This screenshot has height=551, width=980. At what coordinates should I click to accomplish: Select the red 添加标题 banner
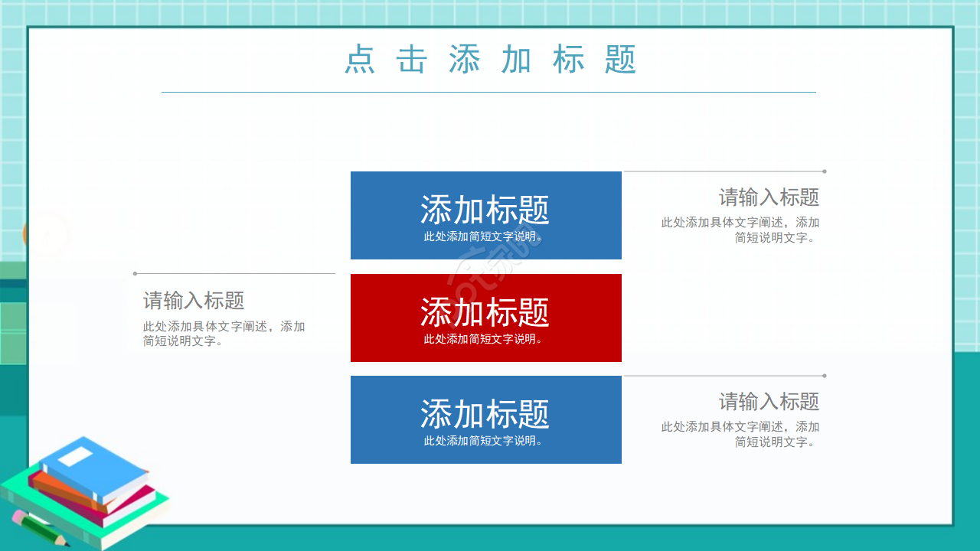tap(485, 318)
